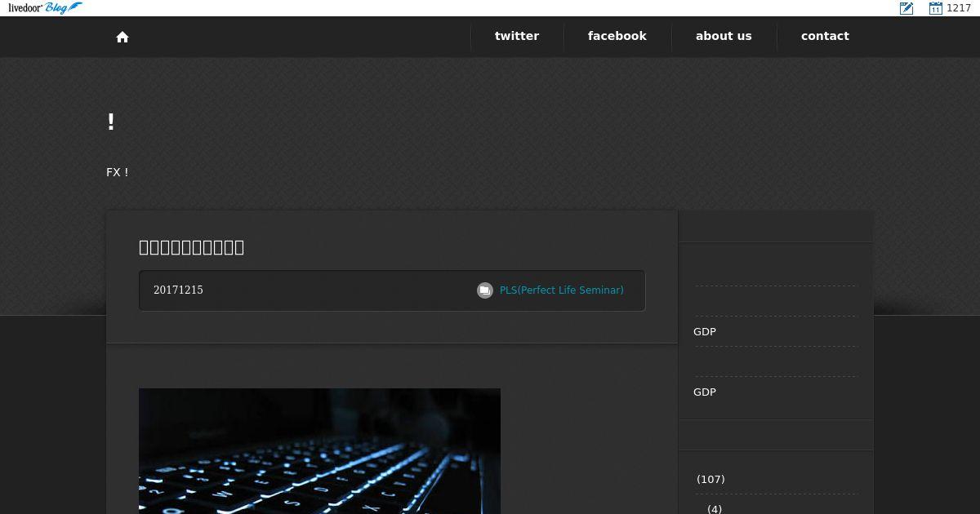Screen dimensions: 980x514
Task: Open the twitter menu item
Action: pos(517,36)
